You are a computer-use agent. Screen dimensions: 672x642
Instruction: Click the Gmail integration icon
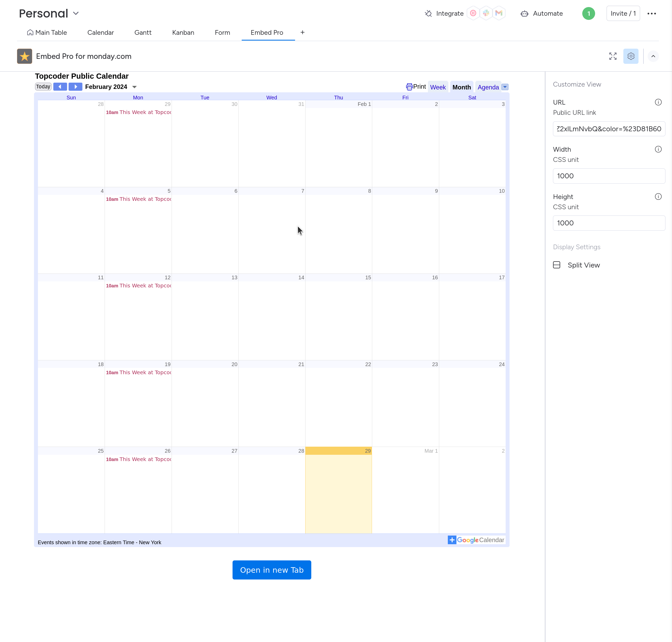(499, 13)
